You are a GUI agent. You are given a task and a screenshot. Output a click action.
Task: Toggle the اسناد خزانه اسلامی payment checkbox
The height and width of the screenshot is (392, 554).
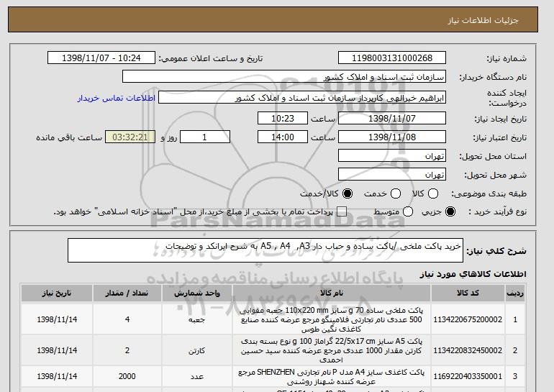pos(342,211)
